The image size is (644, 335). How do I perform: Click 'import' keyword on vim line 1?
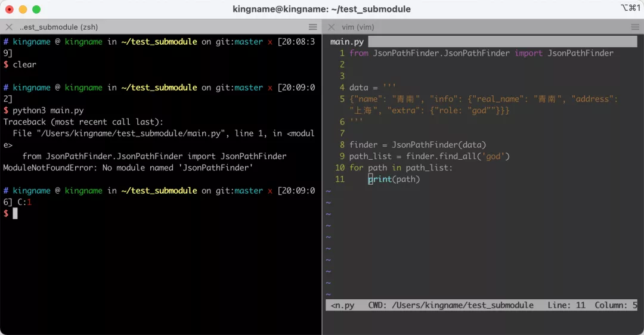528,53
